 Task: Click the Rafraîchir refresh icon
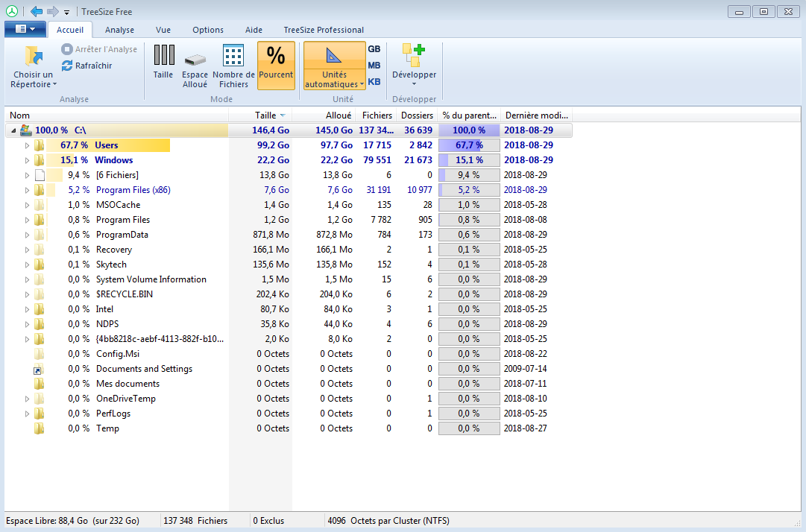[x=67, y=66]
